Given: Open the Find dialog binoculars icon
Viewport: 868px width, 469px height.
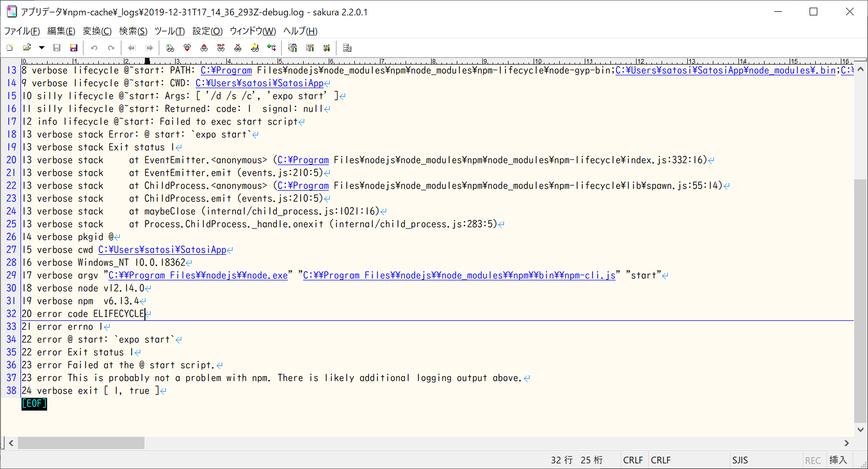Looking at the screenshot, I should coord(171,48).
